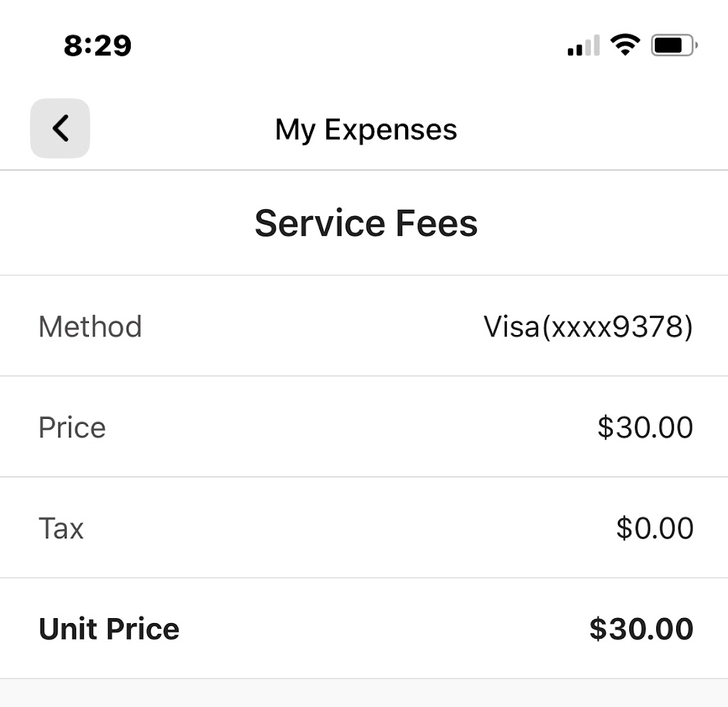Tap the cellular signal strength icon

pos(583,46)
